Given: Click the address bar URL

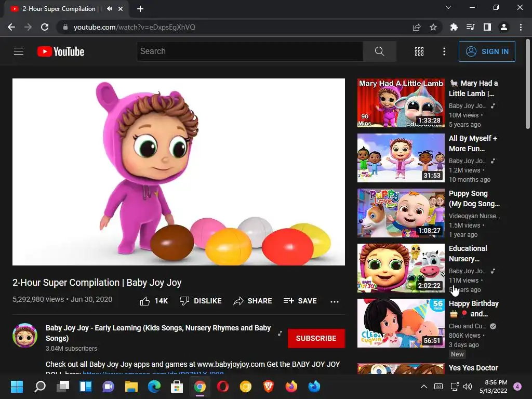Looking at the screenshot, I should pyautogui.click(x=135, y=27).
